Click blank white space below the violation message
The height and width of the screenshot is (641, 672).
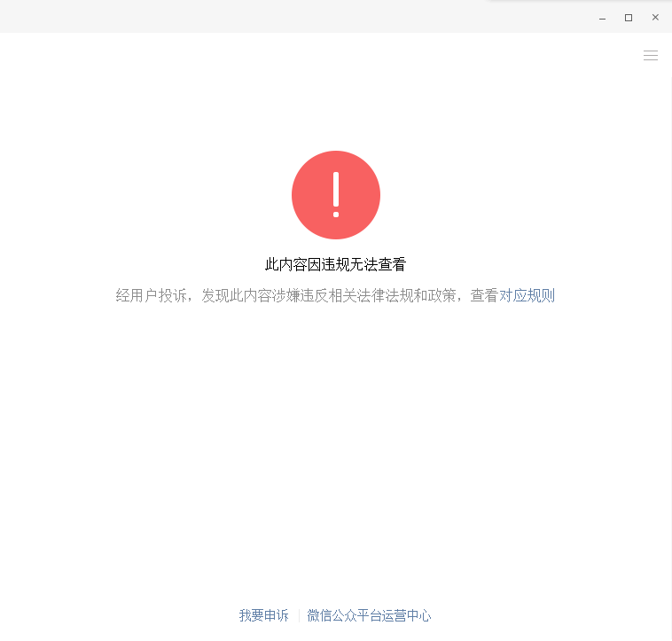(x=335, y=443)
